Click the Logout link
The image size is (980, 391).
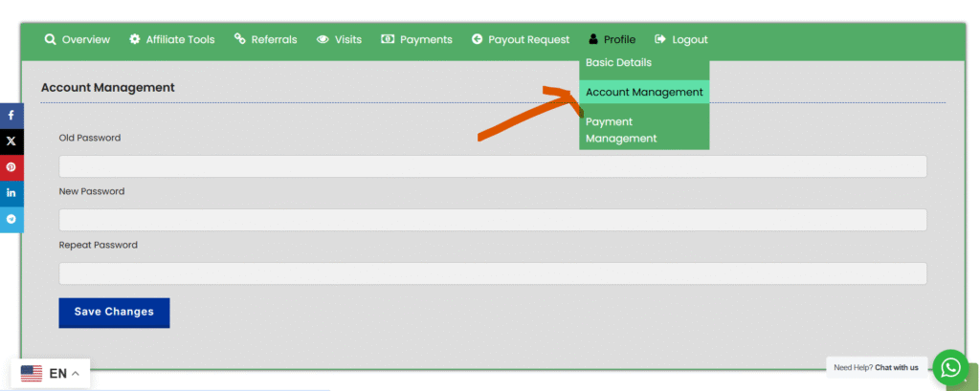coord(681,40)
